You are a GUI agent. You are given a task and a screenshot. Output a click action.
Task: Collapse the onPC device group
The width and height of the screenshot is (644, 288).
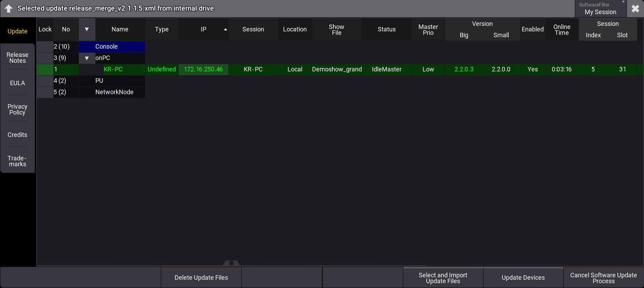pyautogui.click(x=87, y=58)
